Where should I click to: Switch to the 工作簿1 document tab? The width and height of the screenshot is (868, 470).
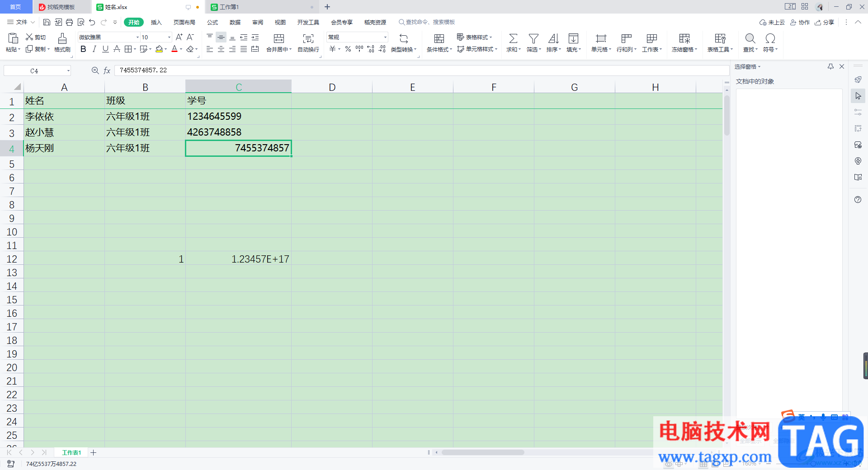tap(261, 7)
